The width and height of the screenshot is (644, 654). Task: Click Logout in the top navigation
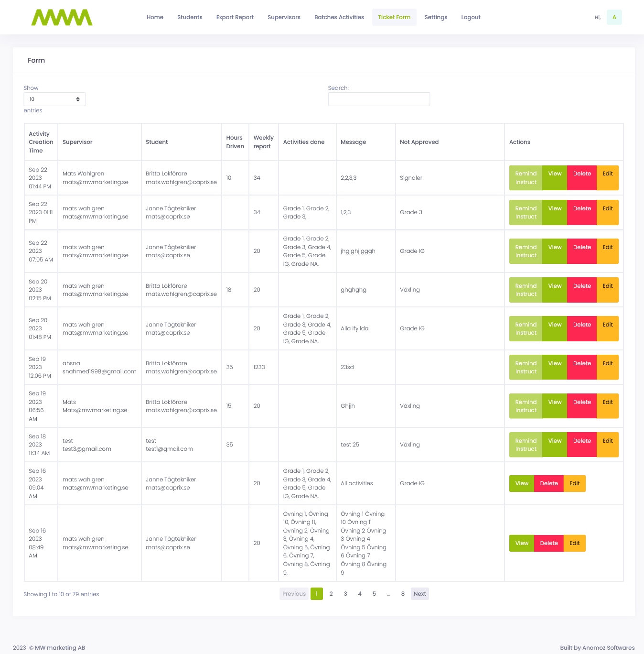point(471,17)
